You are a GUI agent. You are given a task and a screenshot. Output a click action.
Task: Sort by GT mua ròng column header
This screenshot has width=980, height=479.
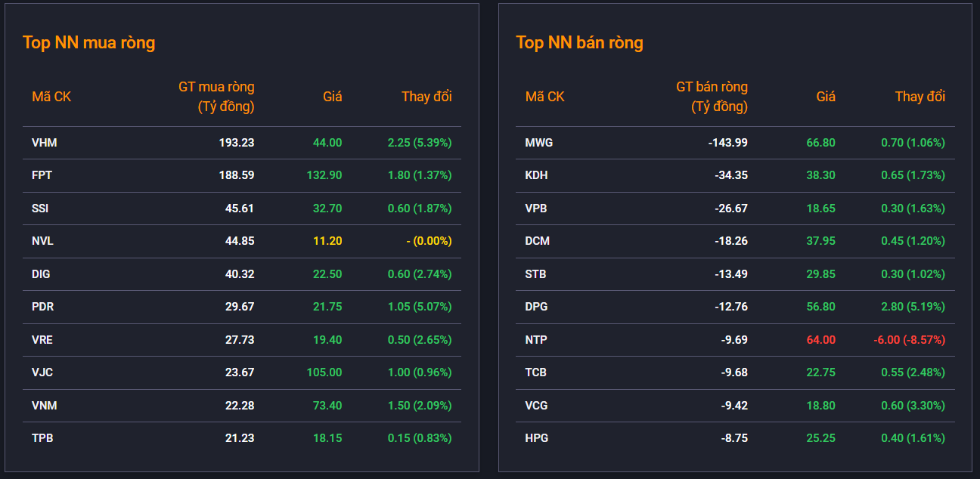216,97
